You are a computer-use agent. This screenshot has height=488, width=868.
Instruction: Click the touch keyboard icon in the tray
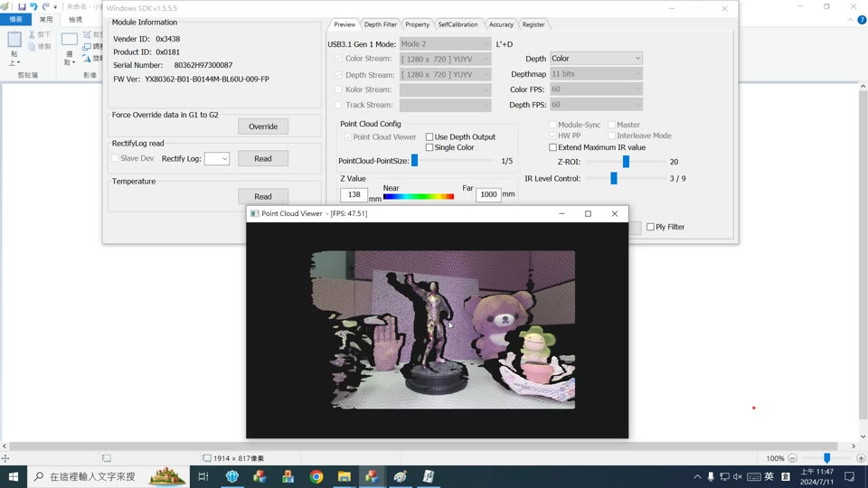pyautogui.click(x=753, y=476)
